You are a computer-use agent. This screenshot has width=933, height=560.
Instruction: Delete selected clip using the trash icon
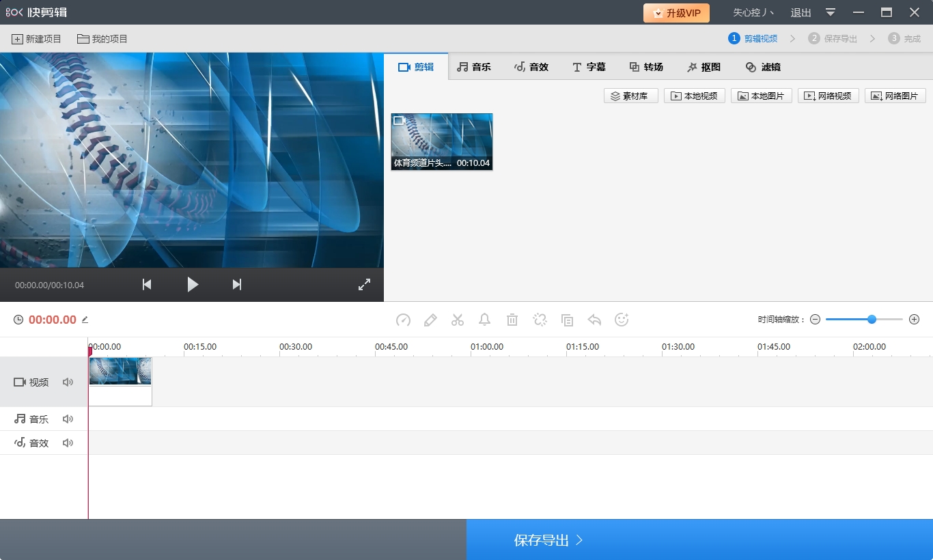(512, 320)
